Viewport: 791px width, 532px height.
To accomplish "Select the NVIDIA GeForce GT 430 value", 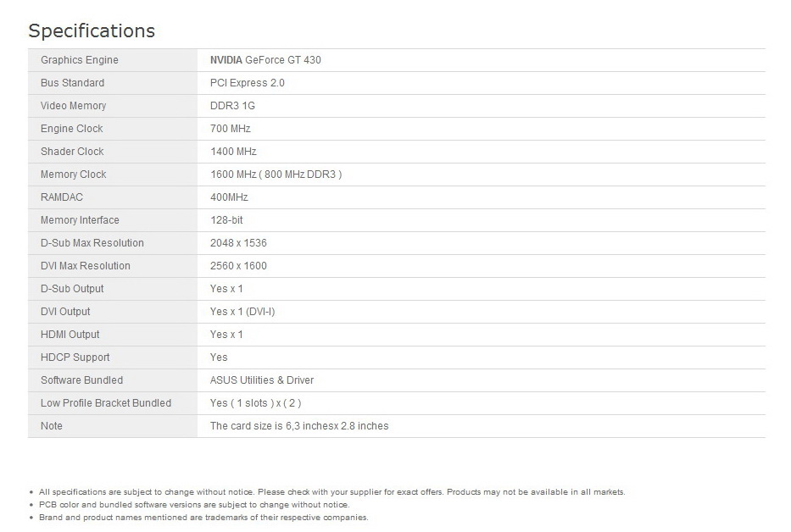I will pyautogui.click(x=265, y=60).
